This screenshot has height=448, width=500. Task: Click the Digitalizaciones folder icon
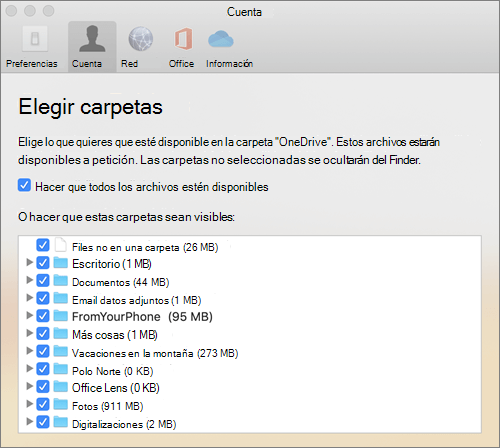pos(61,422)
